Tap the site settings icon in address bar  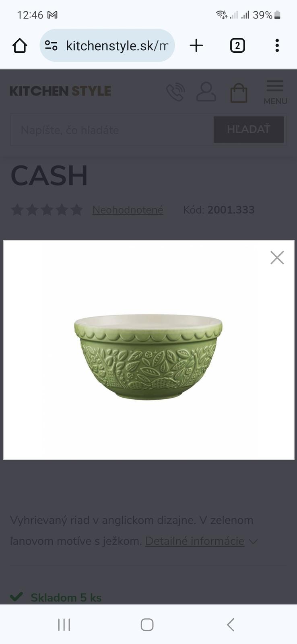pos(51,45)
